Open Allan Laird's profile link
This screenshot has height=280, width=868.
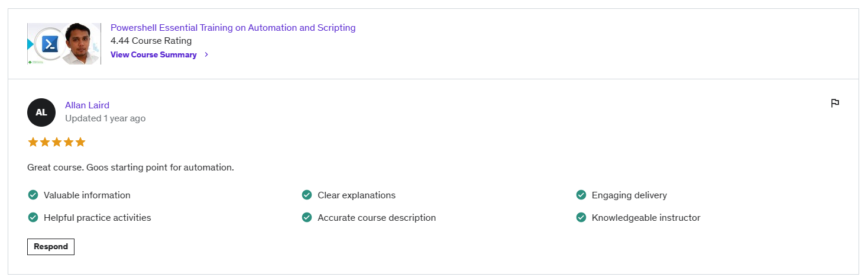[87, 105]
